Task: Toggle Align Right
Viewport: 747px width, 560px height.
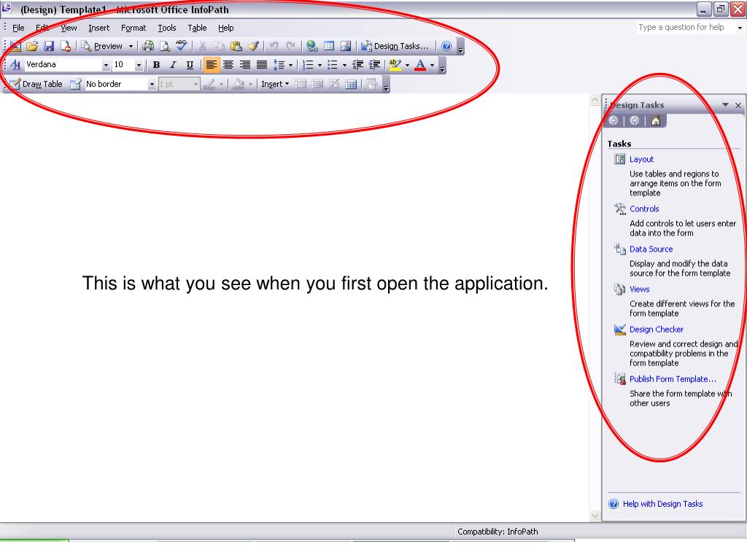Action: pyautogui.click(x=245, y=65)
